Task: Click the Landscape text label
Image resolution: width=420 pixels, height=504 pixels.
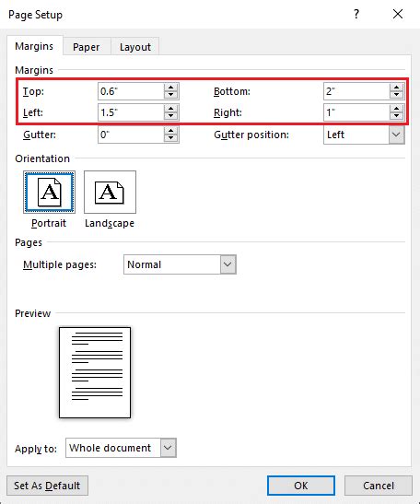Action: 110,223
